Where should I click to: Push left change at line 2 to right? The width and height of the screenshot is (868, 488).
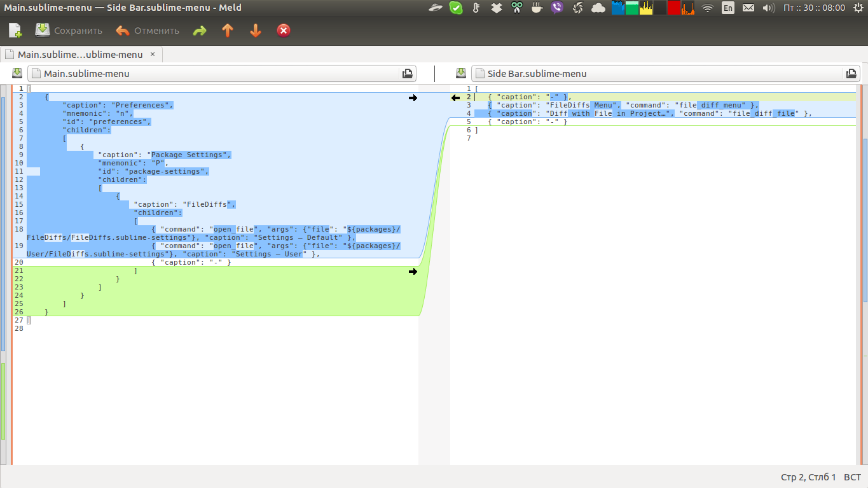413,97
